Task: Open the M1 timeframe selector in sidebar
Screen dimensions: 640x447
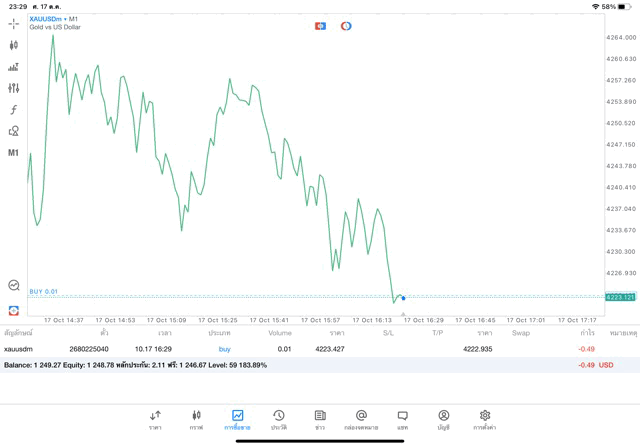Action: click(14, 153)
